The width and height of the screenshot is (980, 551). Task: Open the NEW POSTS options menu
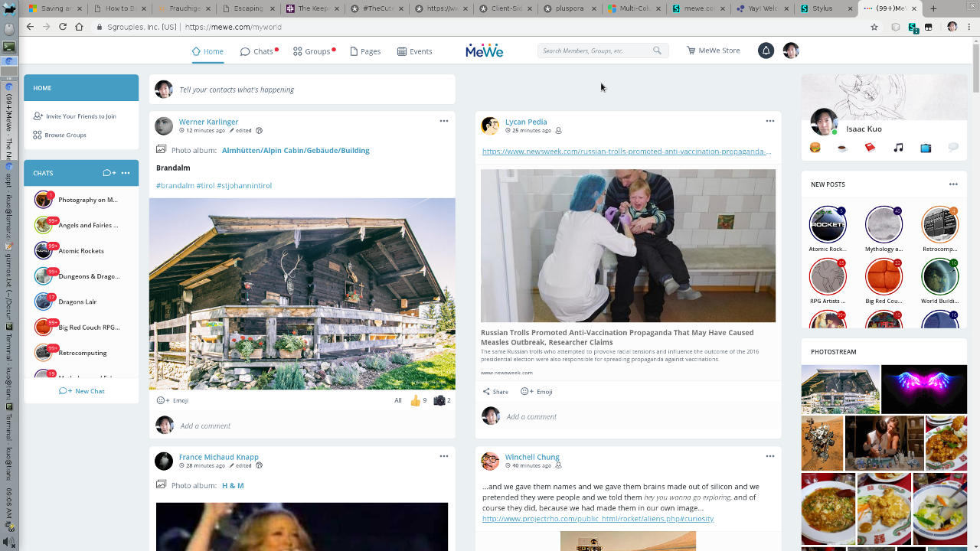(x=953, y=184)
